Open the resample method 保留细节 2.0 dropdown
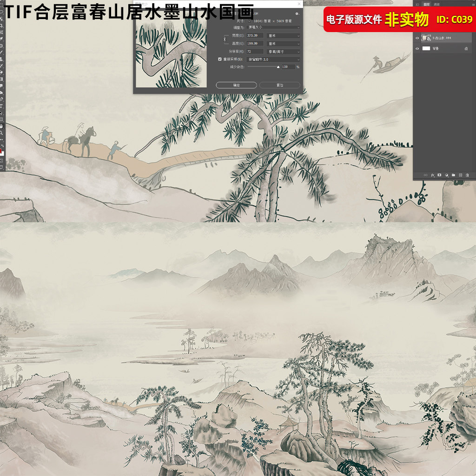Viewport: 476px width, 476px height. 274,59
